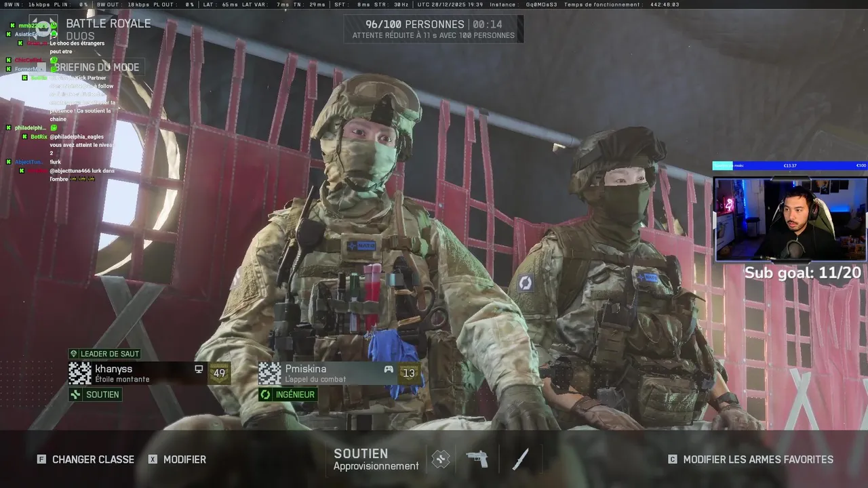Click the AbjectTun chat username

[x=29, y=162]
